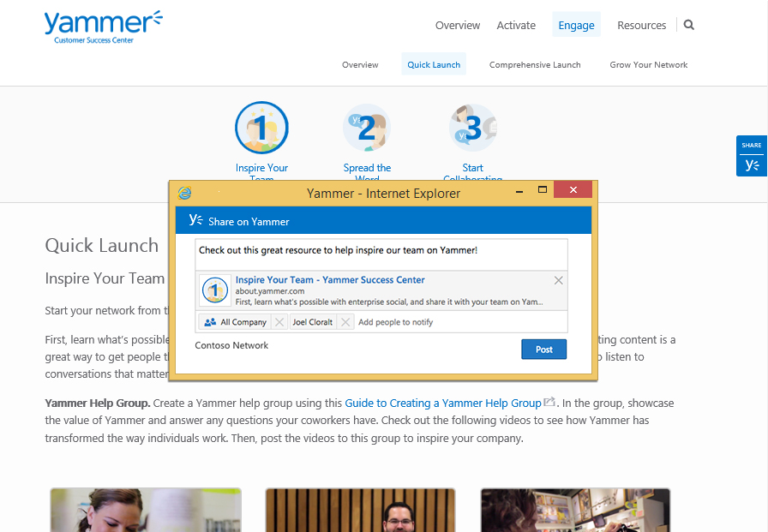768x532 pixels.
Task: Click the Yammer Customer Success Center logo
Action: point(102,26)
